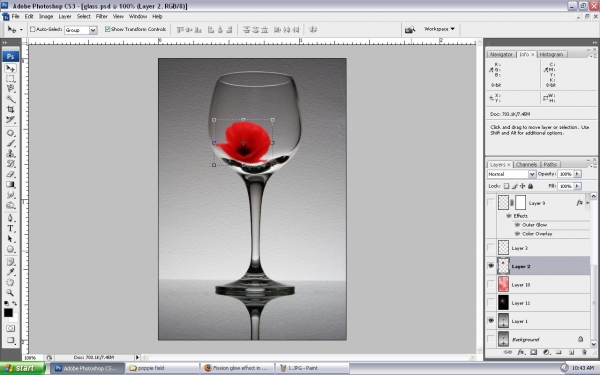The height and width of the screenshot is (375, 600).
Task: Select the Eyedropper tool
Action: [x=10, y=272]
